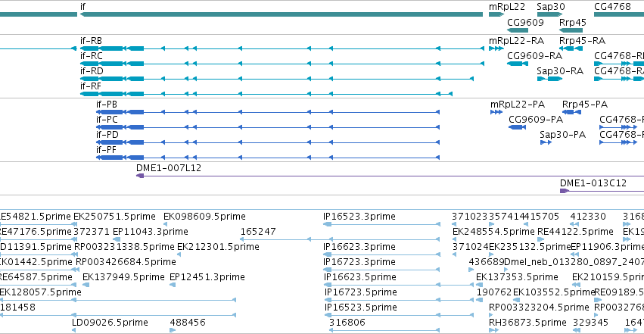Select the Sap30-PA protein label
644x334 pixels.
563,135
